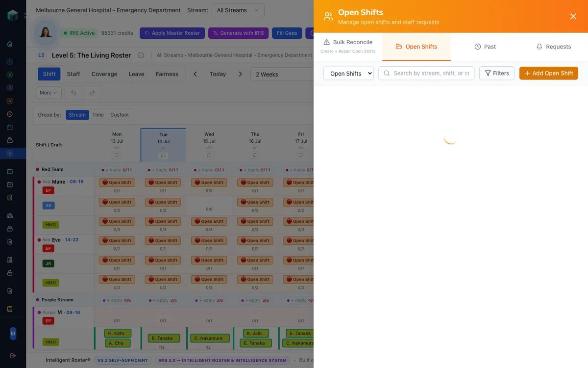Click the IRIS Active status badge
The width and height of the screenshot is (588, 368).
79,33
